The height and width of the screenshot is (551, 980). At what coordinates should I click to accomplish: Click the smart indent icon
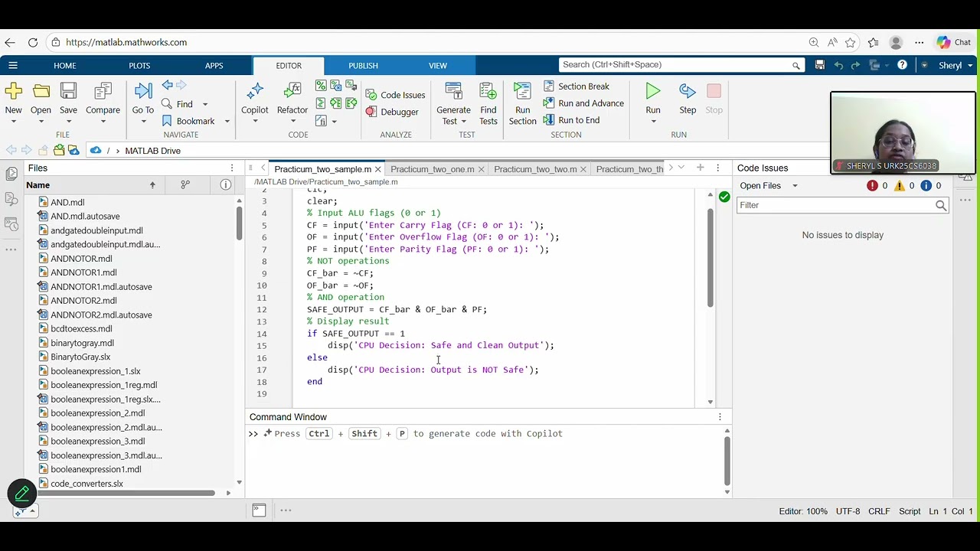pyautogui.click(x=321, y=103)
